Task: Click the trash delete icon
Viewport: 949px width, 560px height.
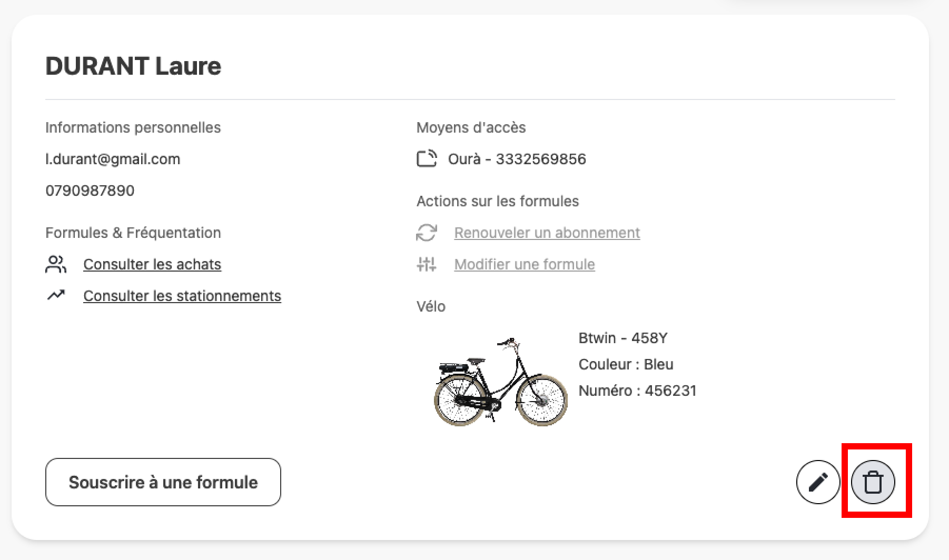Action: pyautogui.click(x=873, y=482)
